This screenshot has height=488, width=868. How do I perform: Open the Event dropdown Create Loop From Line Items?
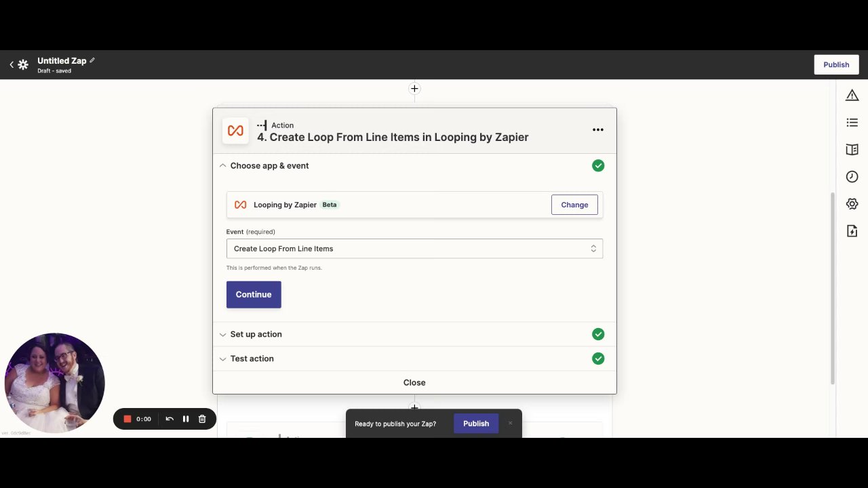414,249
